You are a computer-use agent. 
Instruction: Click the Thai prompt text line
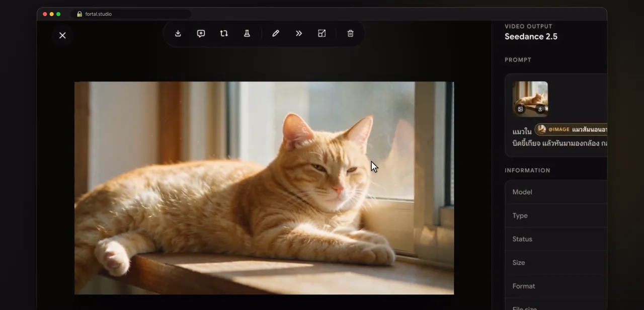point(559,143)
